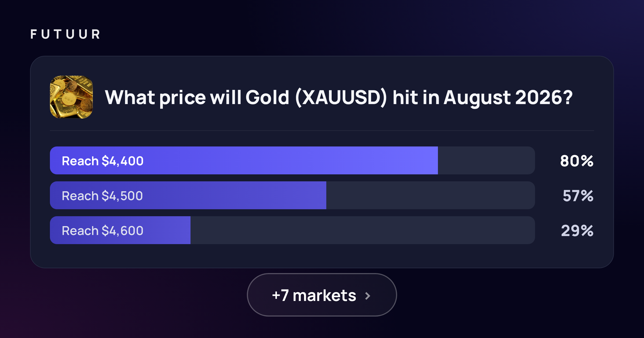Click the unfilled portion of the $4,500 bar
The image size is (644, 338).
(x=431, y=195)
